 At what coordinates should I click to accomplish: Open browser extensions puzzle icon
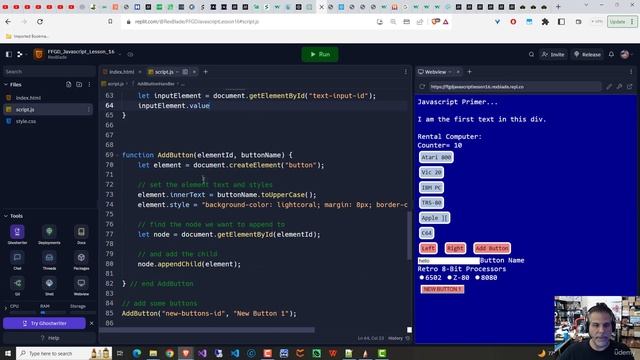click(545, 22)
